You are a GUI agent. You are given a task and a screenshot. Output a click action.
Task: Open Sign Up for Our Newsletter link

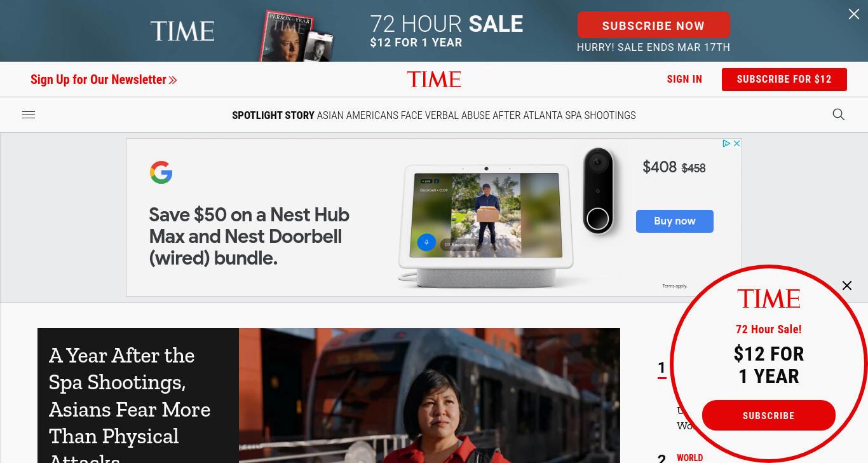[104, 79]
